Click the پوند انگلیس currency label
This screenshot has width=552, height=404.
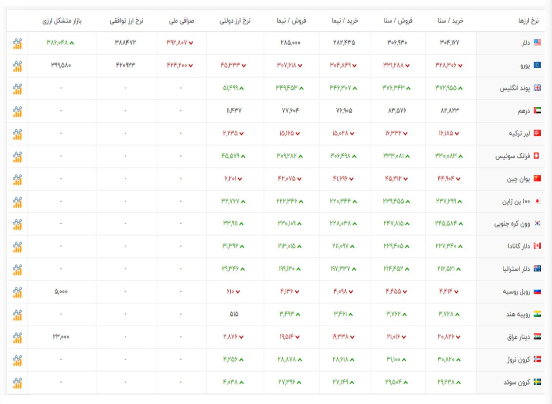pyautogui.click(x=515, y=88)
